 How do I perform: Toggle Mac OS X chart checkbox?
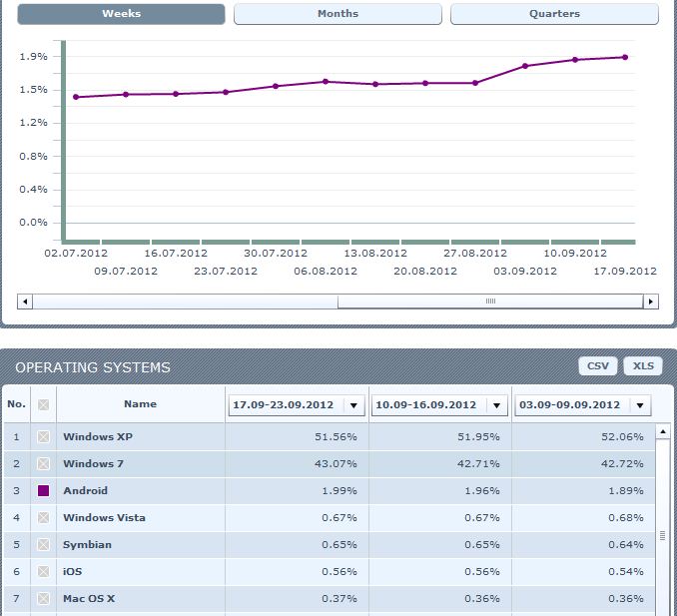(43, 599)
